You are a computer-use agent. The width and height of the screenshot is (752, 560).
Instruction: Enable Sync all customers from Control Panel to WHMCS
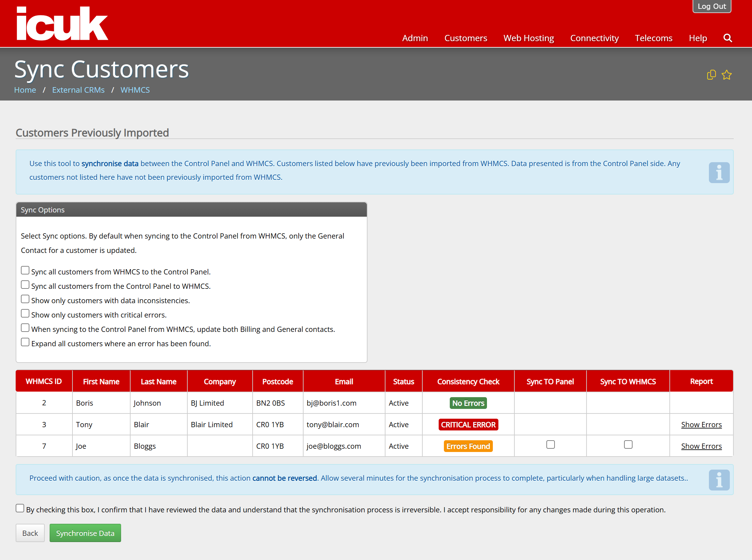click(25, 285)
